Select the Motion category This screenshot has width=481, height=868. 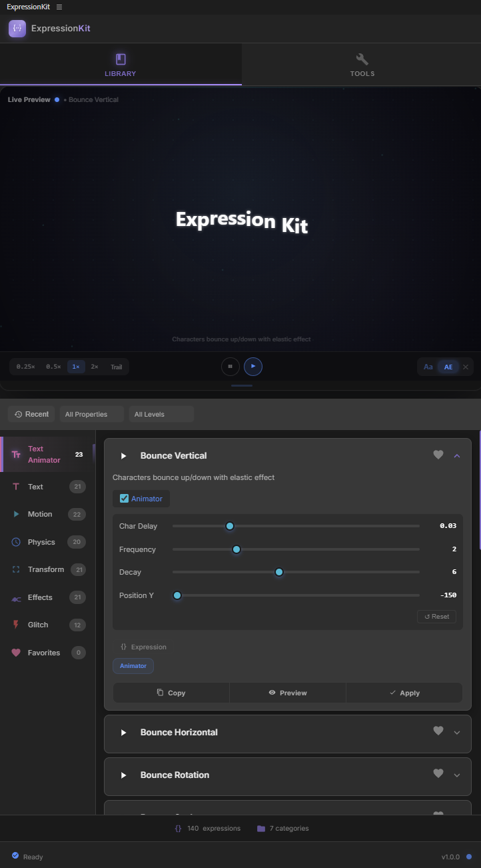click(47, 514)
